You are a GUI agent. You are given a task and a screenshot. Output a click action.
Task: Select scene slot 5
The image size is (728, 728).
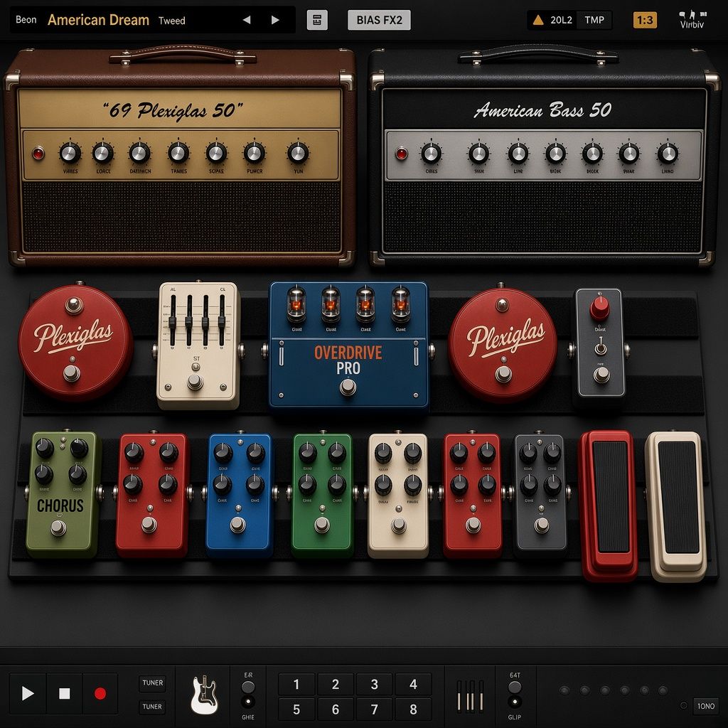(x=296, y=709)
